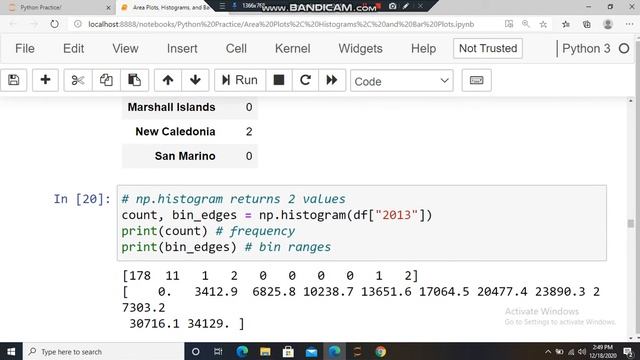
Task: Click the np.histogram code line
Action: [x=276, y=215]
